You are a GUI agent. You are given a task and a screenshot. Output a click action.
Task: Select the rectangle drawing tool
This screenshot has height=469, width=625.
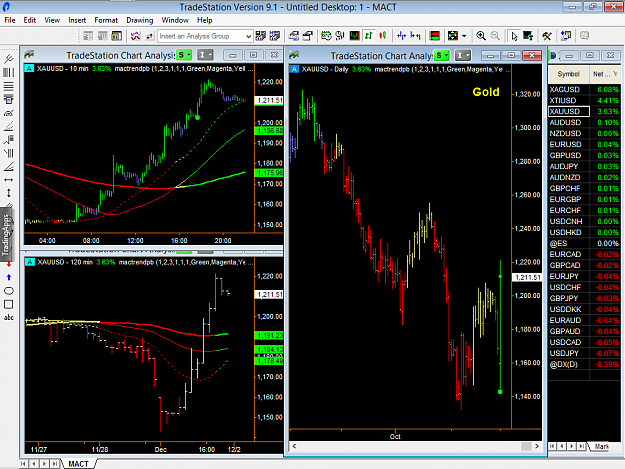9,304
